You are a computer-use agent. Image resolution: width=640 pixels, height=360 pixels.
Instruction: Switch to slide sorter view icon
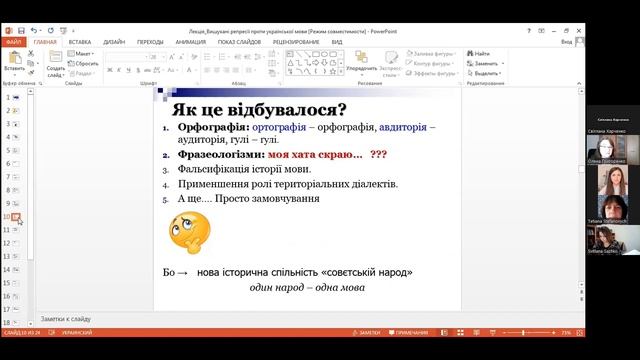click(460, 333)
